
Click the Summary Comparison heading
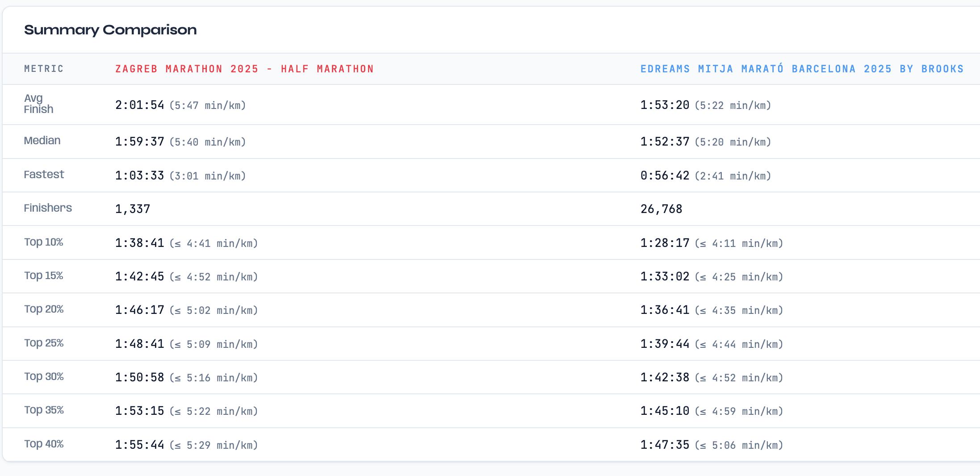(x=110, y=30)
